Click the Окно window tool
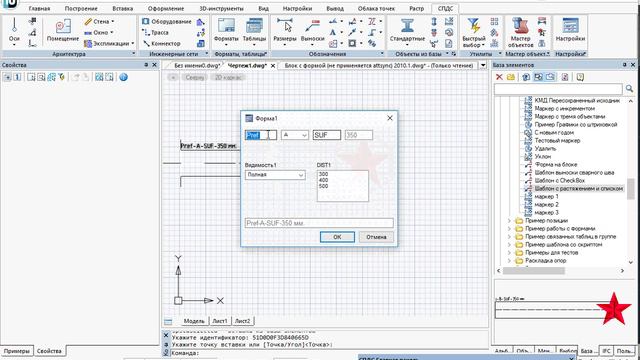Screen dimensions: 640x360 pos(96,32)
